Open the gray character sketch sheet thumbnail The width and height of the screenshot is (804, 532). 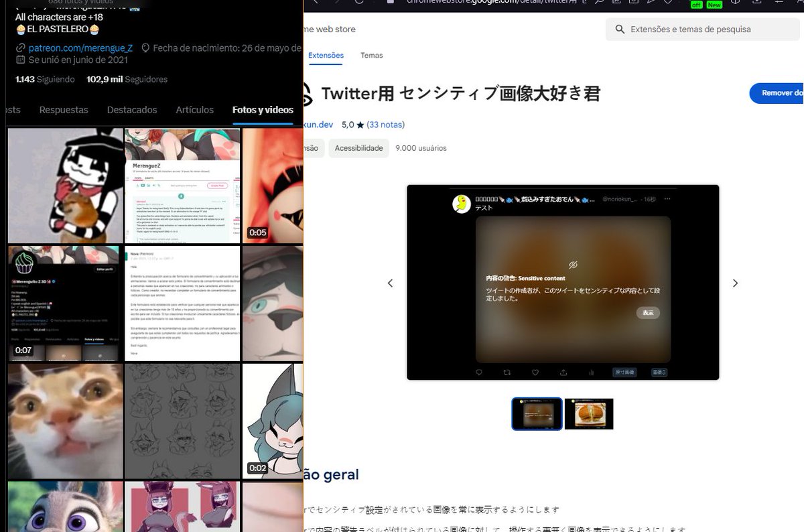pyautogui.click(x=182, y=421)
